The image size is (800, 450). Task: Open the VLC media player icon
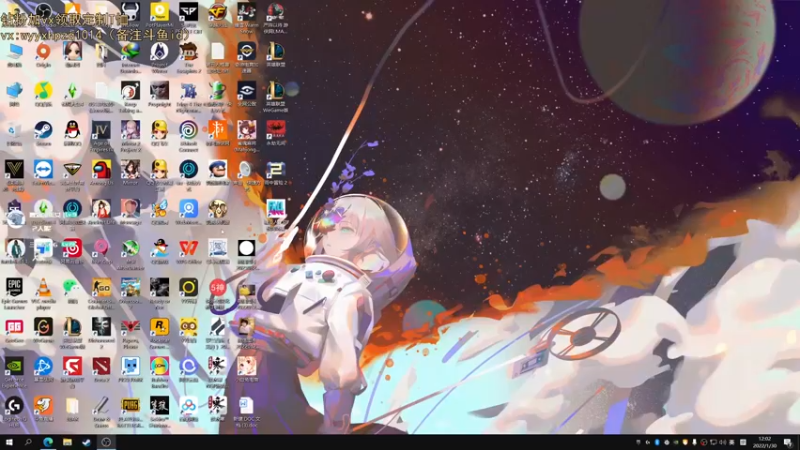43,287
